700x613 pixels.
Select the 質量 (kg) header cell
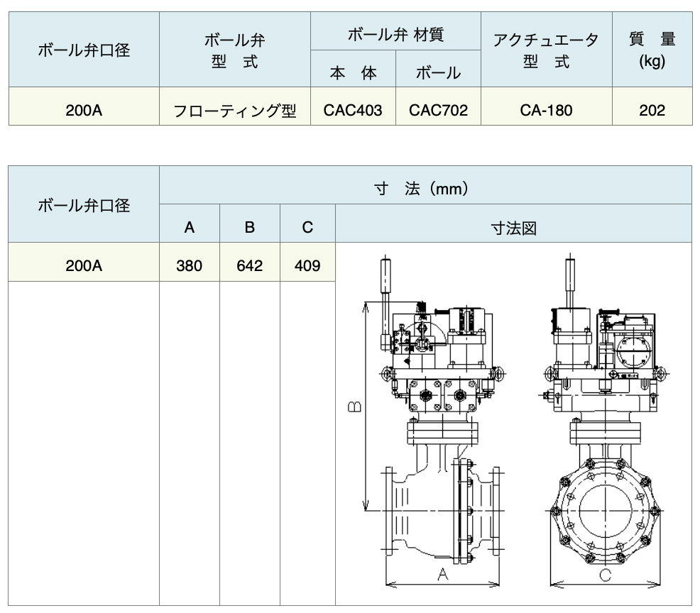(x=652, y=50)
